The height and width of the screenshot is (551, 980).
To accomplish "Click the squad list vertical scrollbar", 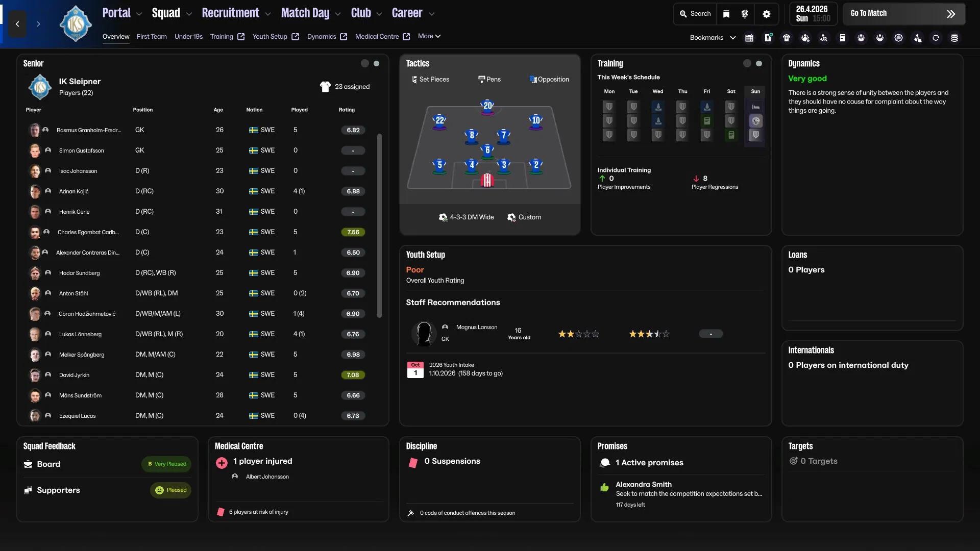I will pos(379,224).
